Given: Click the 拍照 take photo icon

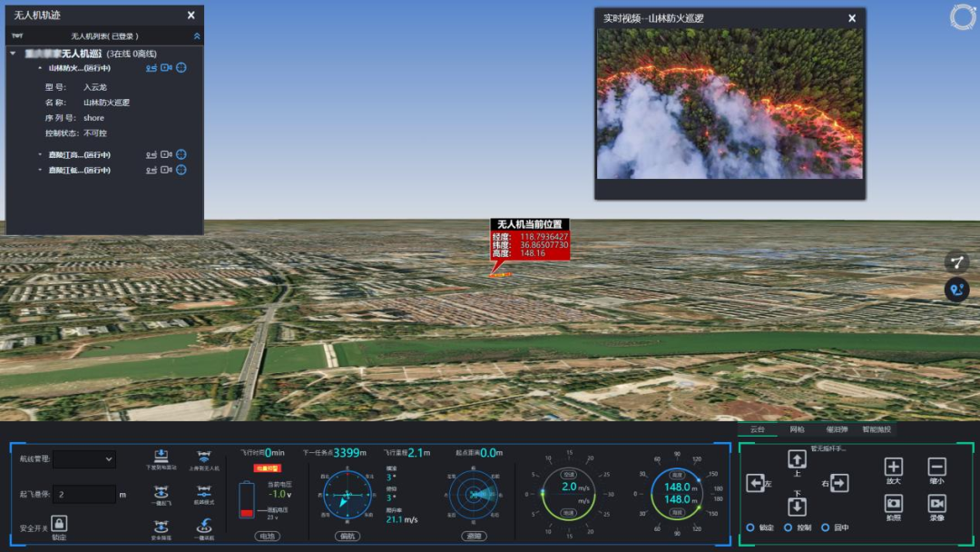Looking at the screenshot, I should [x=894, y=503].
